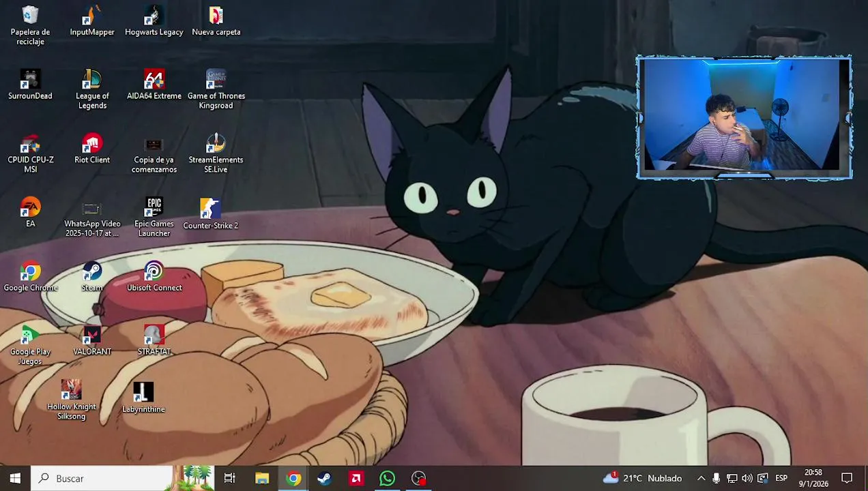Viewport: 868px width, 491px height.
Task: Select the Google Play Juegos shortcut
Action: coord(30,346)
